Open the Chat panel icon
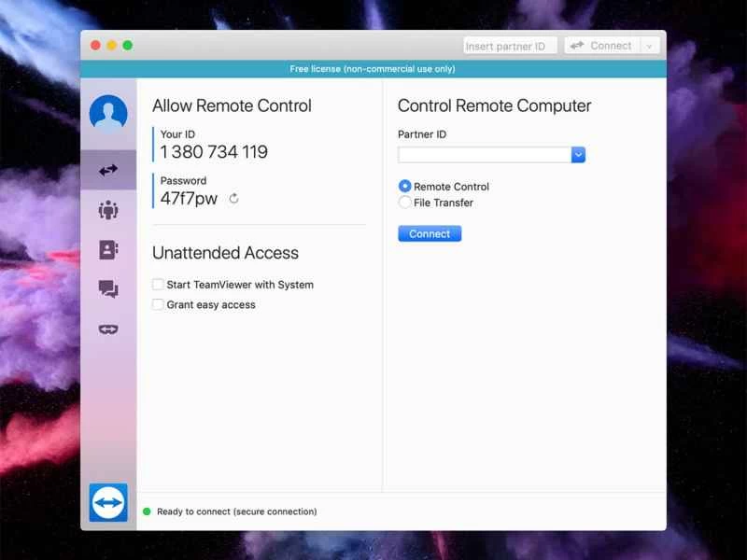Viewport: 747px width, 560px height. [x=109, y=289]
